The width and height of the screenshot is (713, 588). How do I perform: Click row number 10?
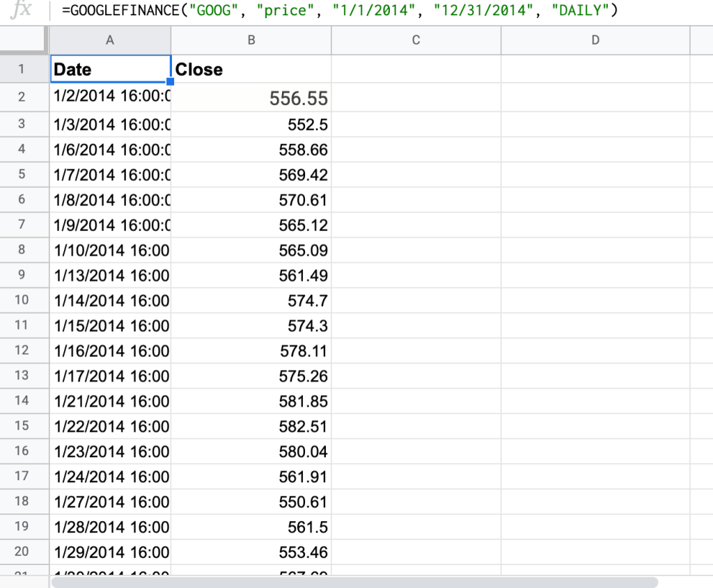[24, 301]
